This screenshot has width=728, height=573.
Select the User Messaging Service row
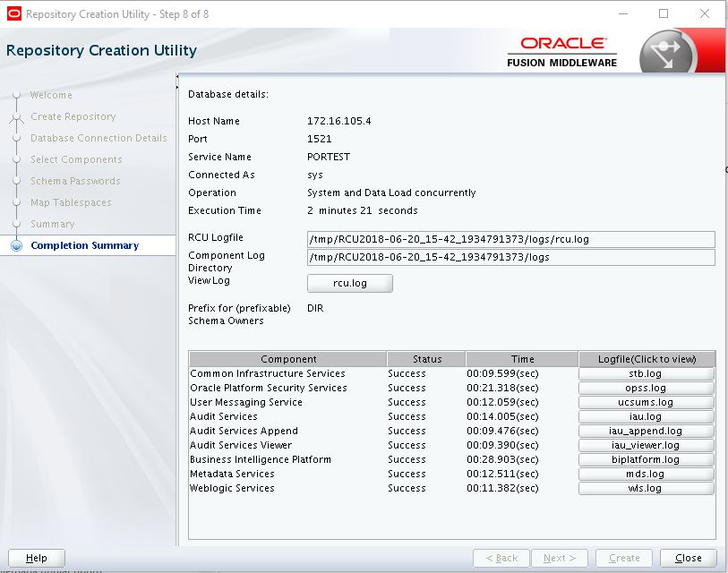[452, 403]
